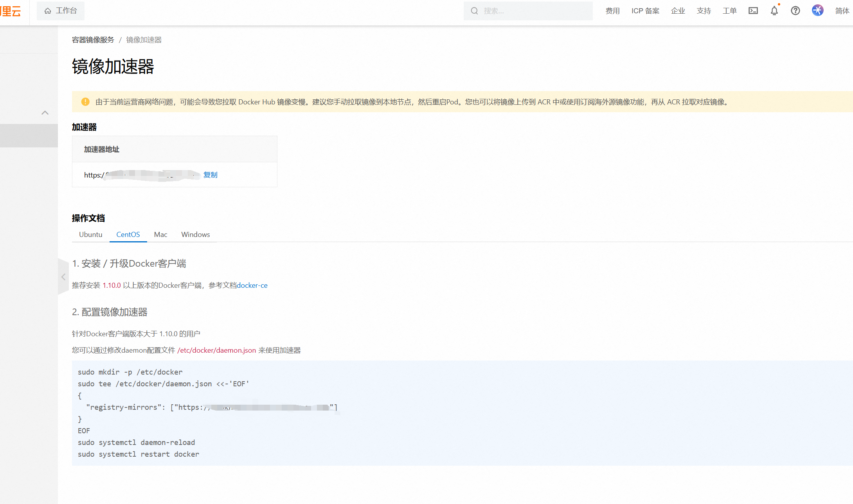853x504 pixels.
Task: Copy the accelerator address via 复制
Action: [x=211, y=175]
